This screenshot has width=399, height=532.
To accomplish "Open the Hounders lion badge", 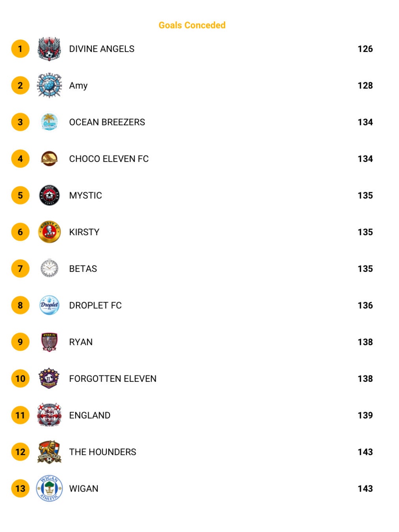I will pyautogui.click(x=49, y=452).
